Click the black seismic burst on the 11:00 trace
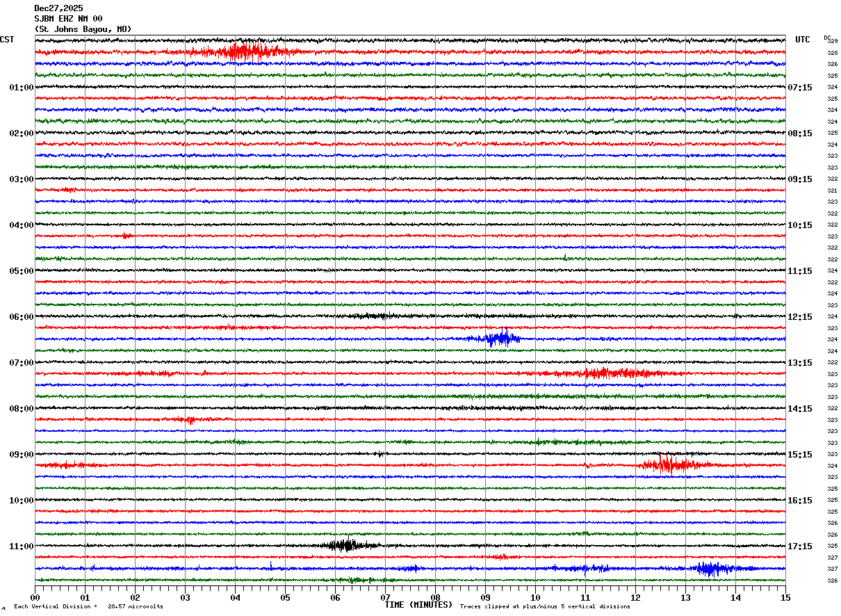Screen dimensions: 841x616 (348, 545)
